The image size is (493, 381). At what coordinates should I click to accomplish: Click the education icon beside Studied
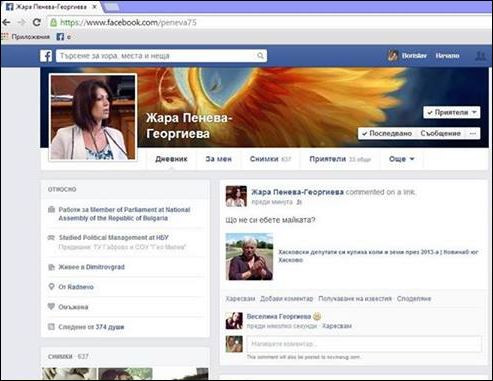[x=51, y=238]
